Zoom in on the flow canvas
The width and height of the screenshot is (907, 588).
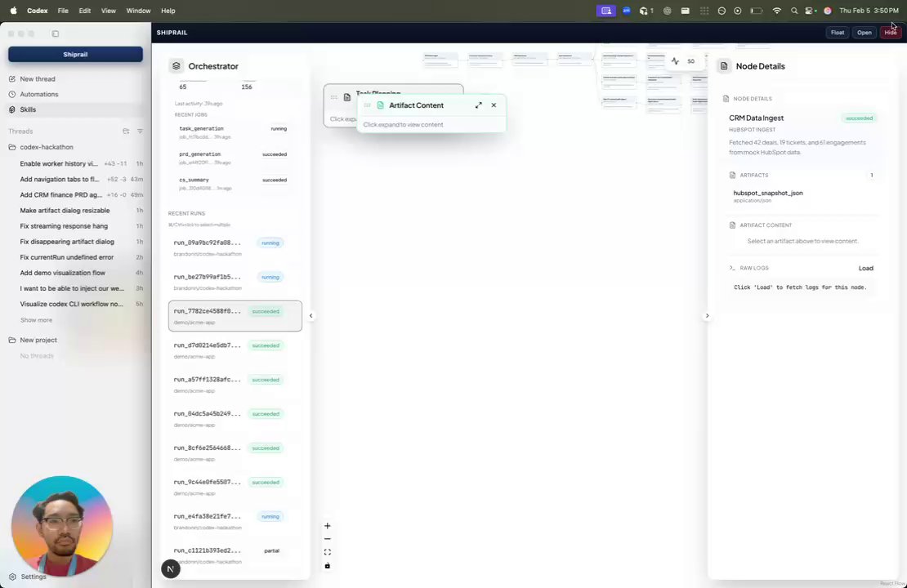328,526
